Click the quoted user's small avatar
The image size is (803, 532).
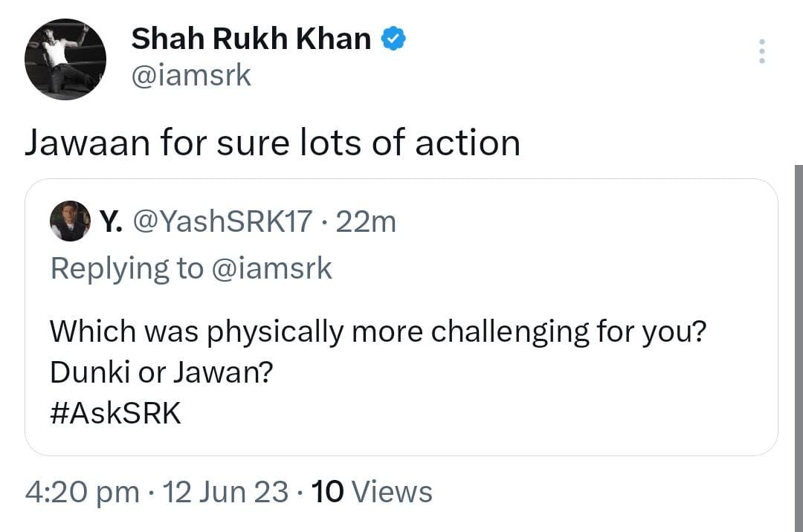coord(70,221)
